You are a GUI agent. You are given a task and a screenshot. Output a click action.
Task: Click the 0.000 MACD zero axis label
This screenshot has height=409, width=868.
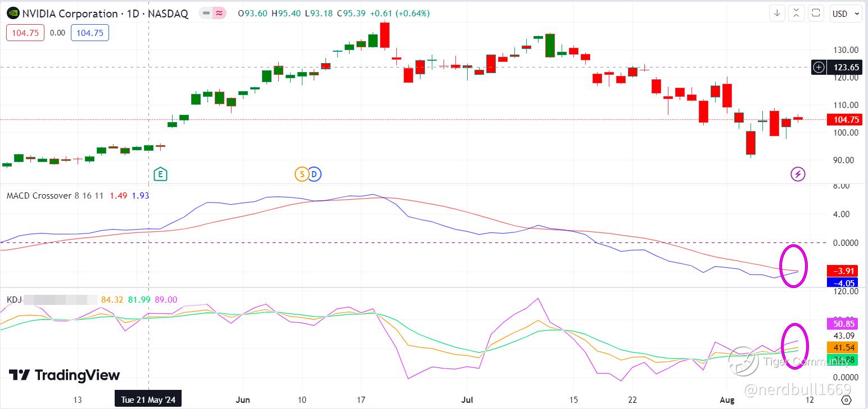(x=847, y=242)
